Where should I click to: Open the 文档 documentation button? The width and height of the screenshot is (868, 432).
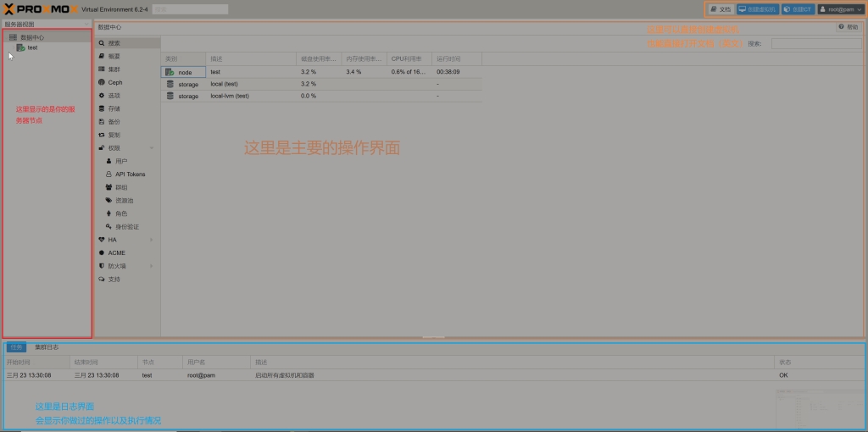click(x=720, y=9)
